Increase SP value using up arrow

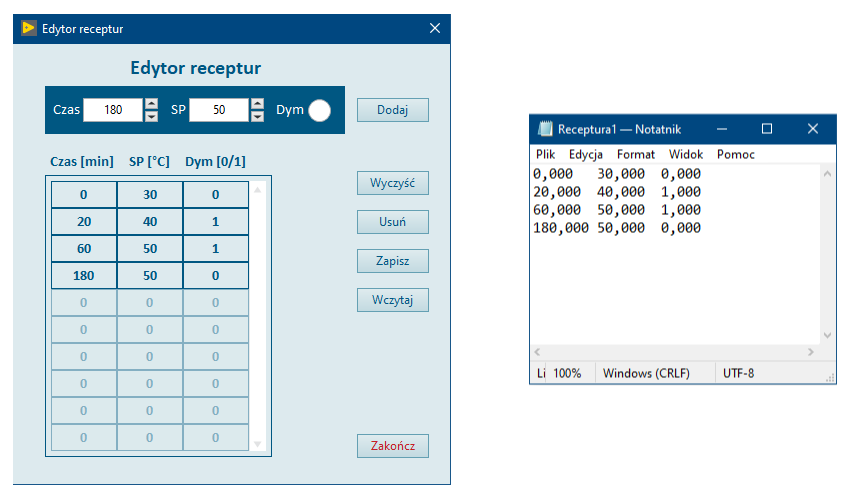(x=257, y=104)
